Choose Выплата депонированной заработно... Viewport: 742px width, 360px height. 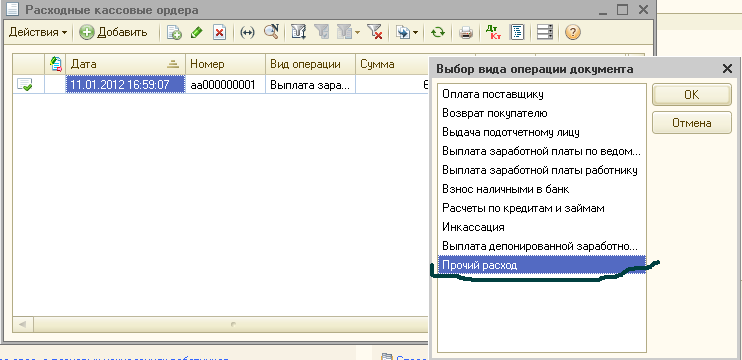click(x=542, y=246)
